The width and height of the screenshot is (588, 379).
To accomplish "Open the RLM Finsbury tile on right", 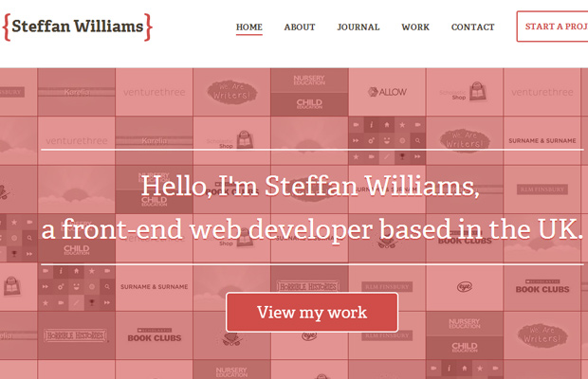I will (x=542, y=189).
